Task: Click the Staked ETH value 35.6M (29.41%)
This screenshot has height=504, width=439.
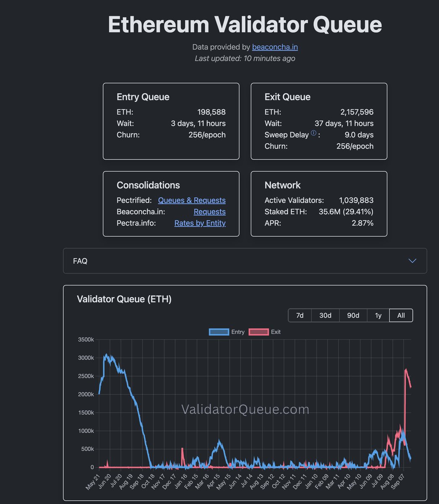Action: [x=346, y=212]
